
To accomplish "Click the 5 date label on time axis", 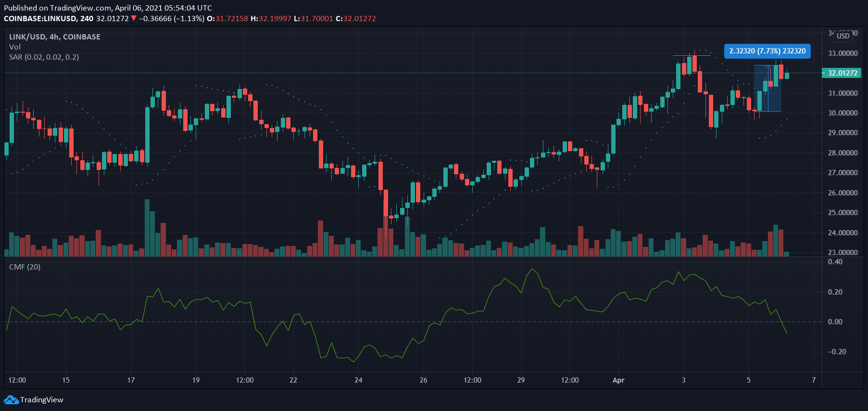I will coord(748,380).
